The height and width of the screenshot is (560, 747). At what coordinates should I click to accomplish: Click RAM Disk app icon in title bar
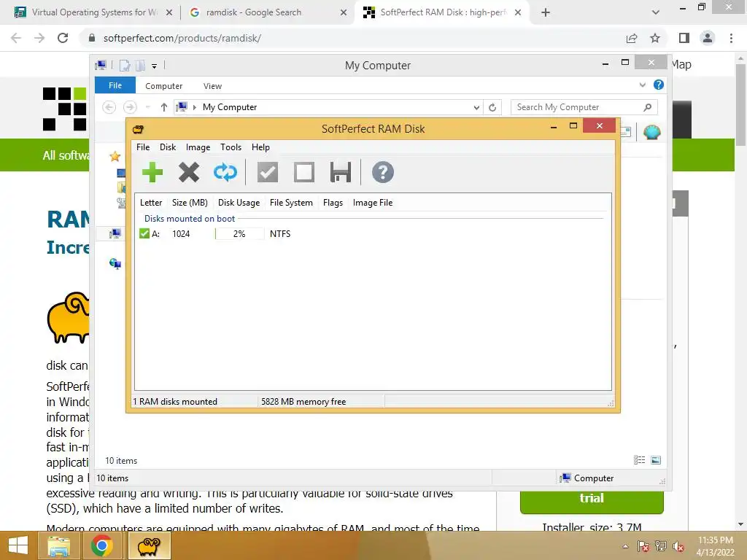pyautogui.click(x=138, y=129)
